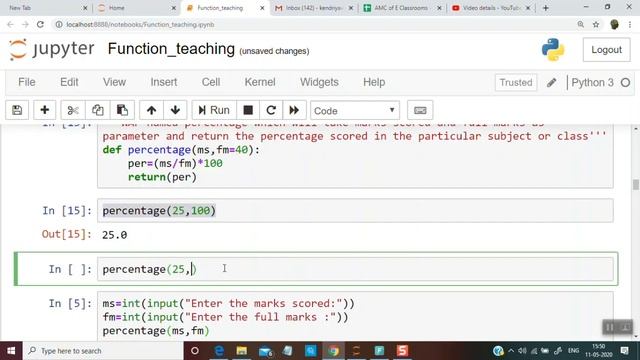Restart the kernel circular arrow icon
The image size is (640, 360).
[x=271, y=110]
